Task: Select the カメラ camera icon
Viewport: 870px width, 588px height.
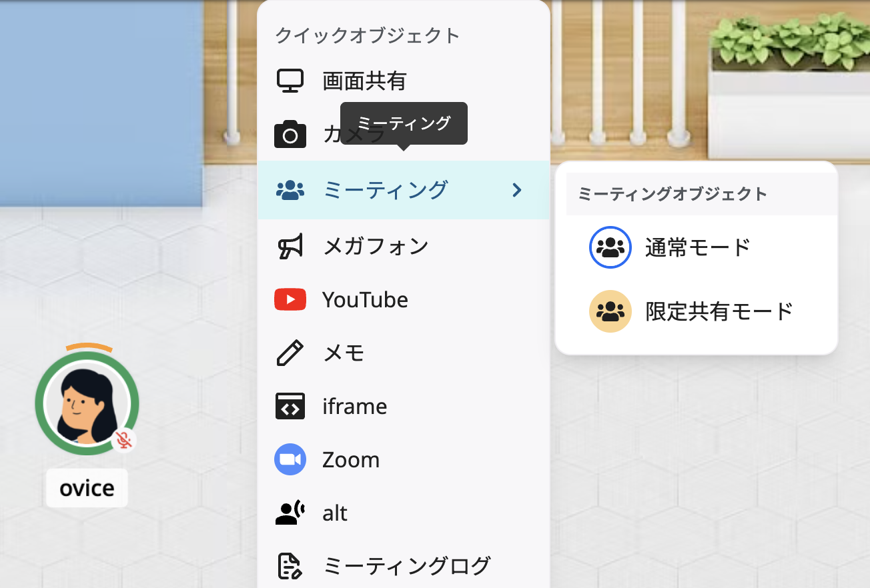Action: 290,134
